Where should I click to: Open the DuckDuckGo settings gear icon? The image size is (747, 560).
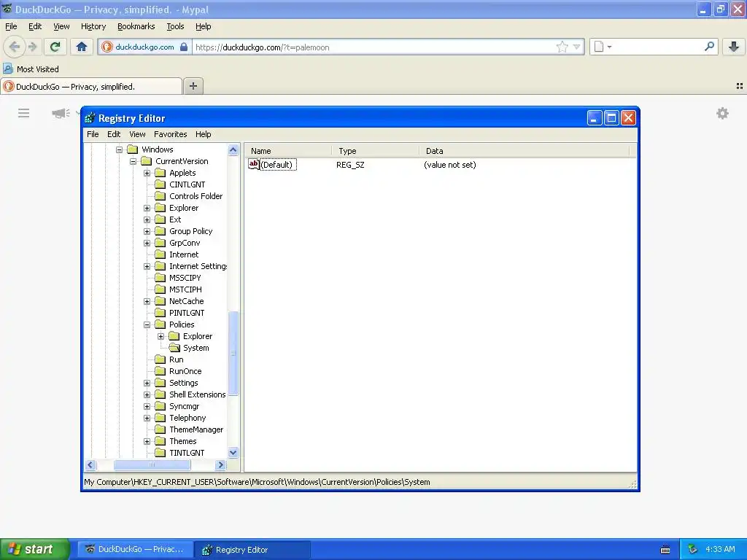(722, 113)
